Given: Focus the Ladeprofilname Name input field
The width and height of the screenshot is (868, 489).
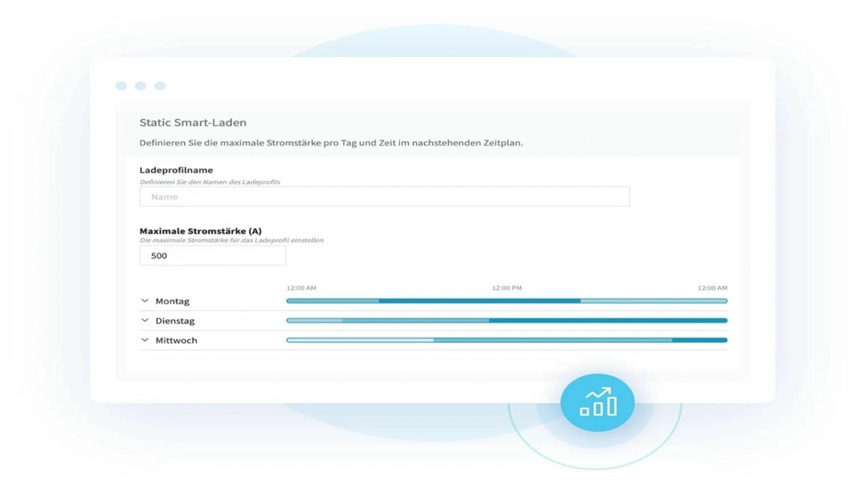Looking at the screenshot, I should tap(384, 197).
